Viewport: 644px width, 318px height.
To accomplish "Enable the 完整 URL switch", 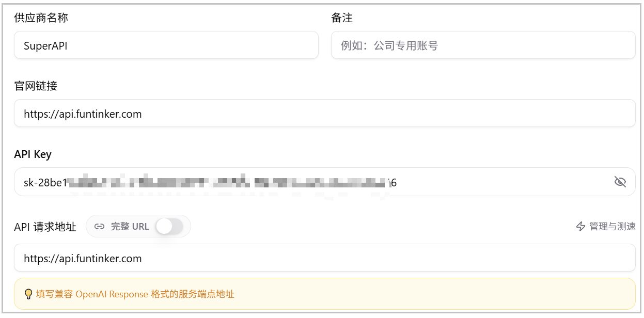I will point(170,226).
